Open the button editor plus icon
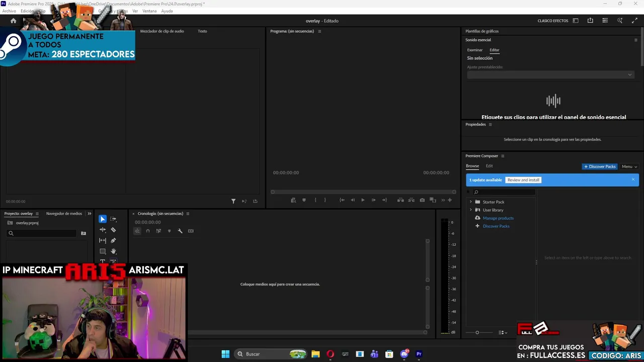The width and height of the screenshot is (644, 362). click(x=450, y=200)
